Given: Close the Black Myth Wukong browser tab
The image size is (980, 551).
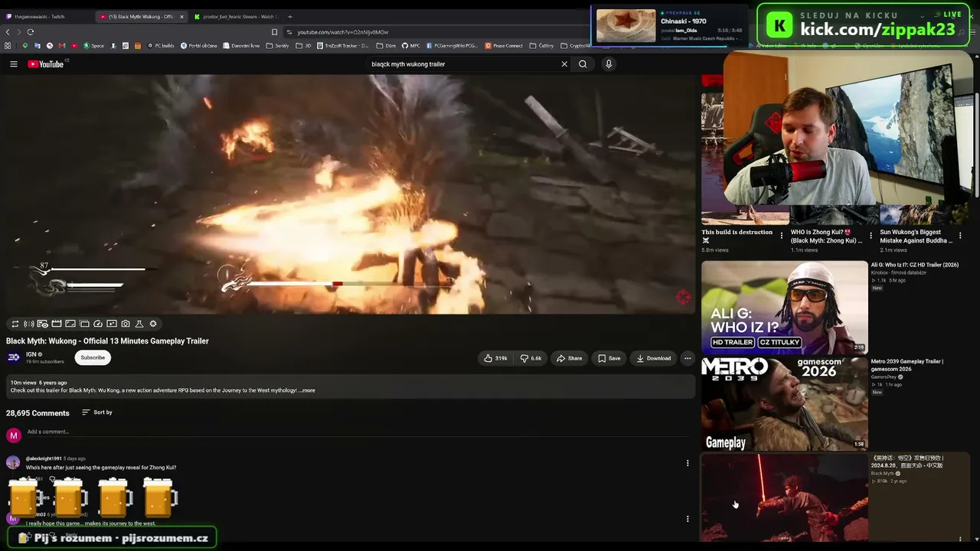Looking at the screenshot, I should tap(181, 16).
